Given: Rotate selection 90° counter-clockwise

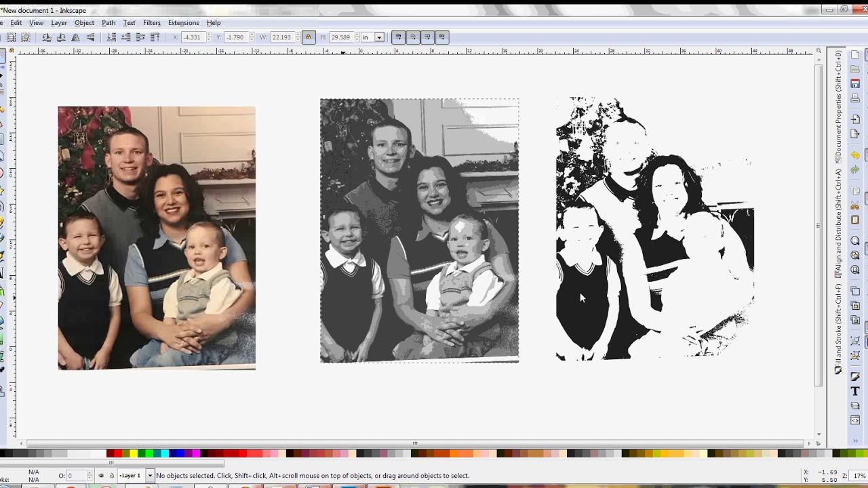Looking at the screenshot, I should click(x=46, y=37).
